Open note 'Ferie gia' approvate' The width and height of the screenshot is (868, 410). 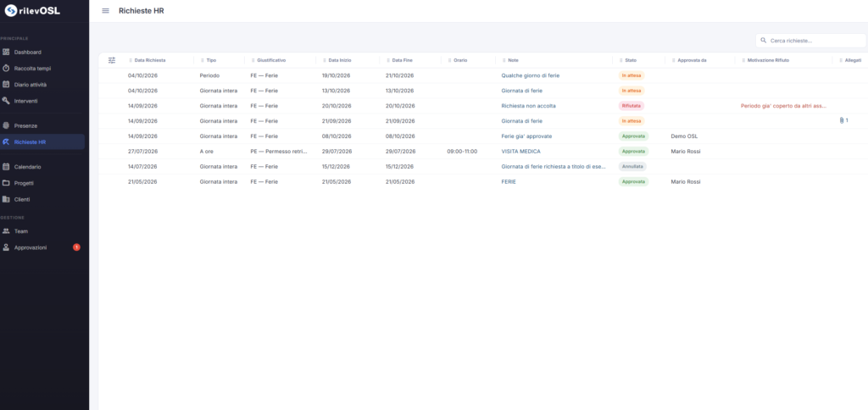526,136
